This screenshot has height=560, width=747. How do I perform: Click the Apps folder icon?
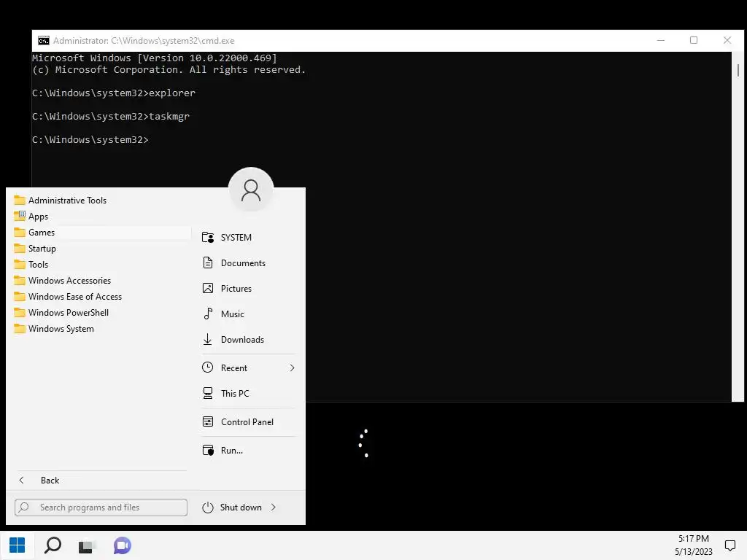click(x=20, y=216)
